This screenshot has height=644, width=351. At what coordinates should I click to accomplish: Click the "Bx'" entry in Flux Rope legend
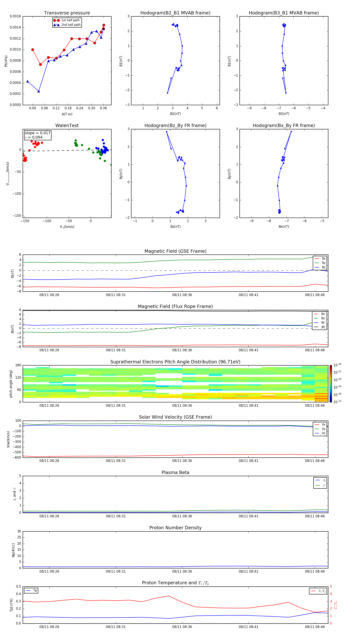[x=320, y=314]
